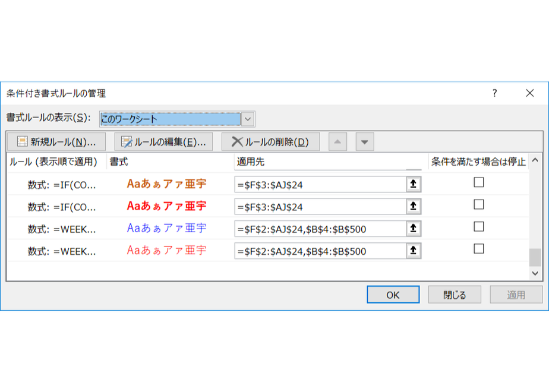Click the scrollbar thumb in rule list
Viewport: 549px width, 392px height.
pos(535,258)
